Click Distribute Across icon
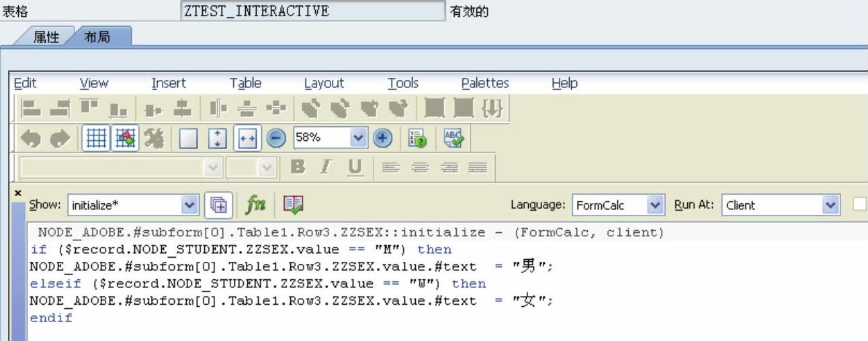868x341 pixels. coord(218,108)
